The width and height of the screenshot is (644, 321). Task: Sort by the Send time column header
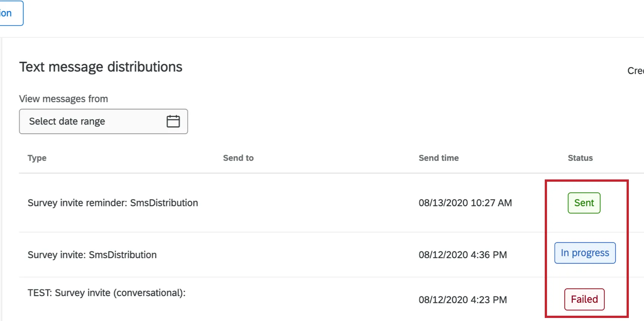pyautogui.click(x=438, y=158)
